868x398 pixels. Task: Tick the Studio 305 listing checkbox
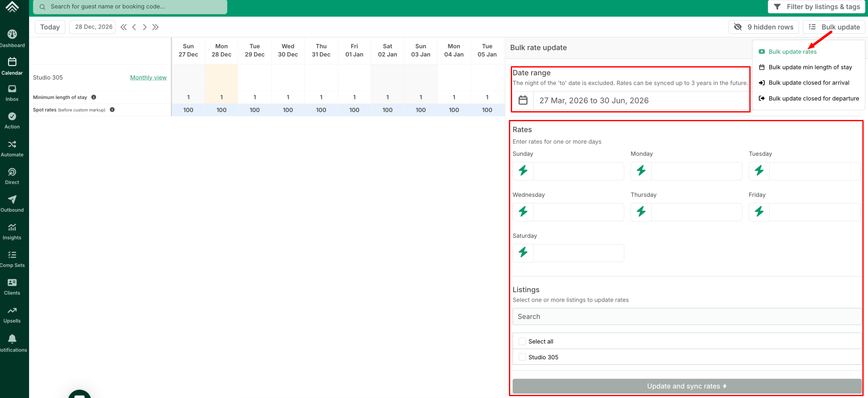coord(522,357)
